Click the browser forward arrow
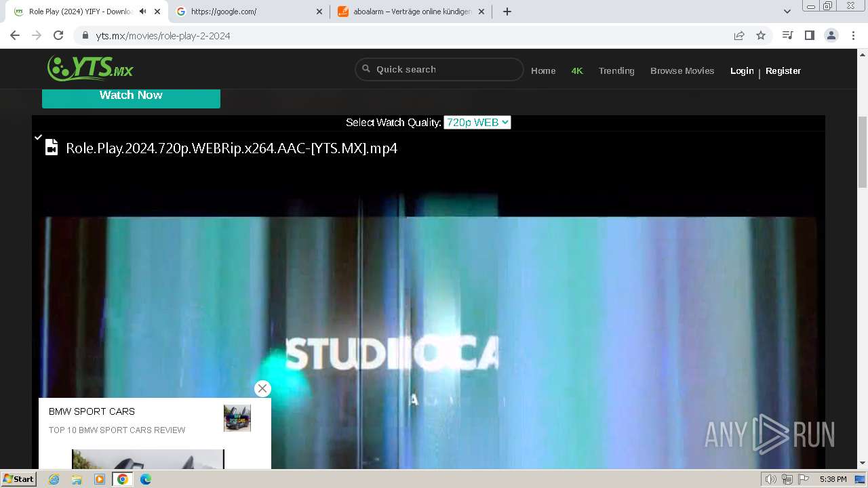Viewport: 868px width, 488px height. tap(37, 35)
